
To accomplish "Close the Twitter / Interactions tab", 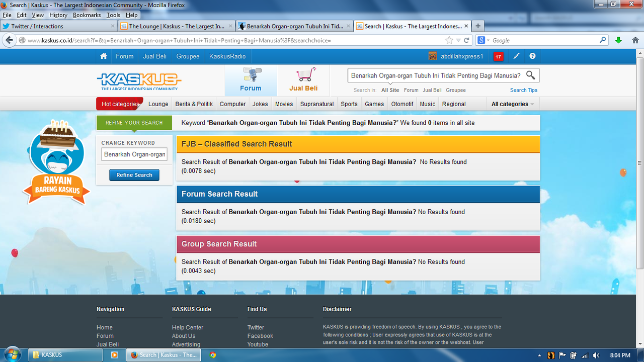I will tap(113, 26).
